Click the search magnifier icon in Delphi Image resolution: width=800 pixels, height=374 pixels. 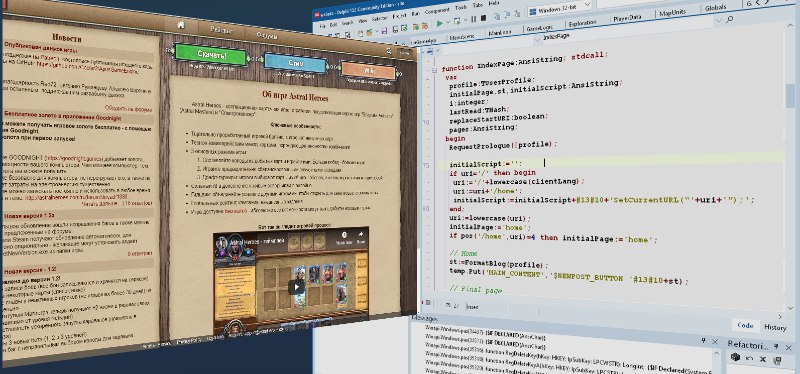[x=730, y=19]
